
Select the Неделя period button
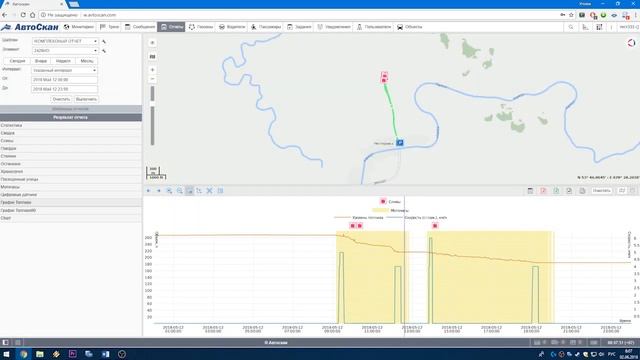click(63, 61)
